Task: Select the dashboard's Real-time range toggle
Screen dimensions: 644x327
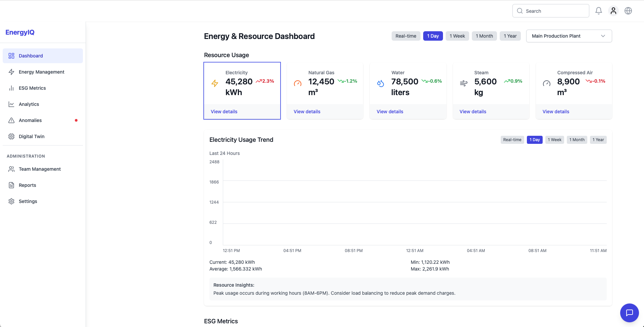Action: (x=405, y=36)
